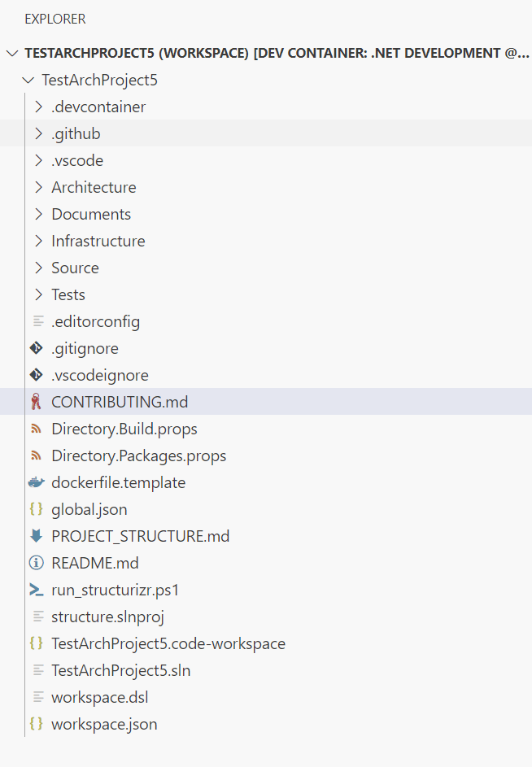Image resolution: width=532 pixels, height=767 pixels.
Task: Click the git icon beside .gitignore
Action: (36, 348)
